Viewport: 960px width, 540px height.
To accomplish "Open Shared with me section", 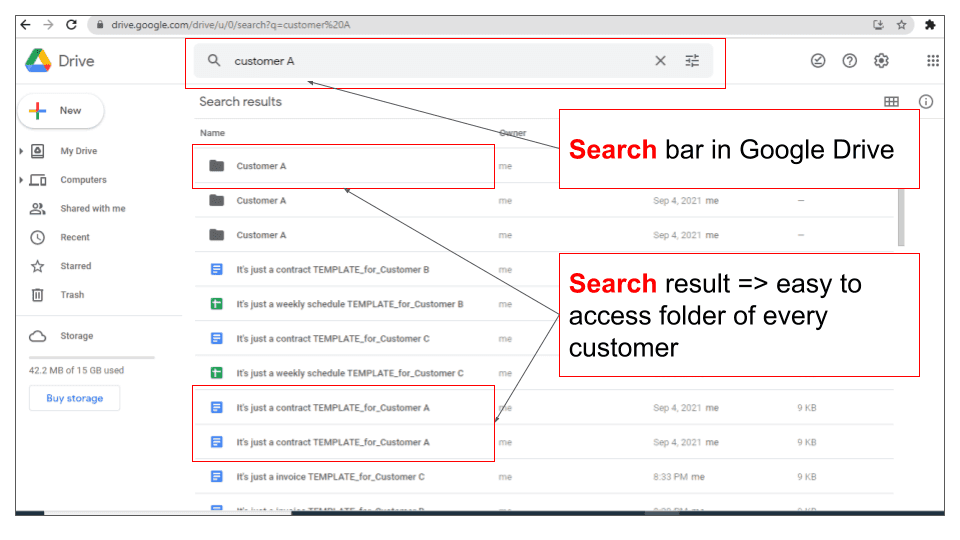I will coord(92,209).
